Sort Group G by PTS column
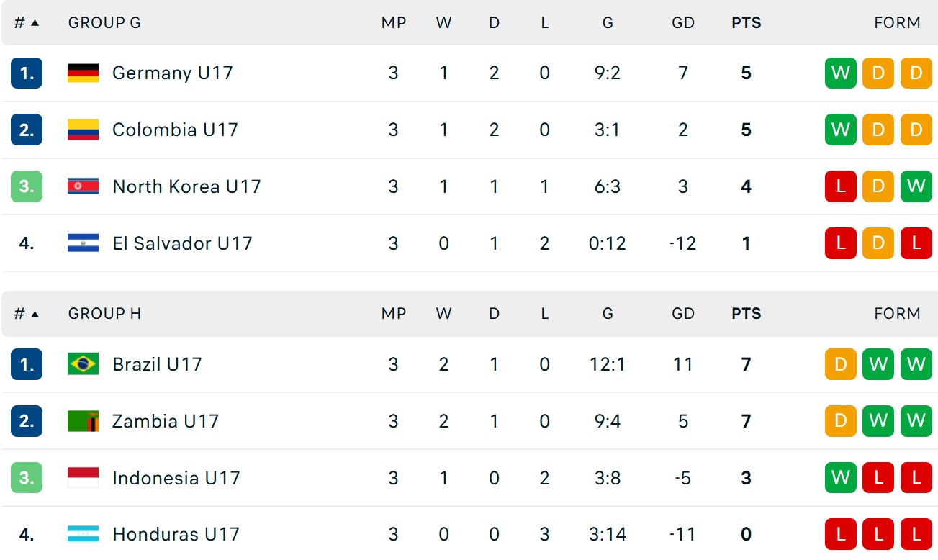The width and height of the screenshot is (938, 560). pyautogui.click(x=746, y=23)
